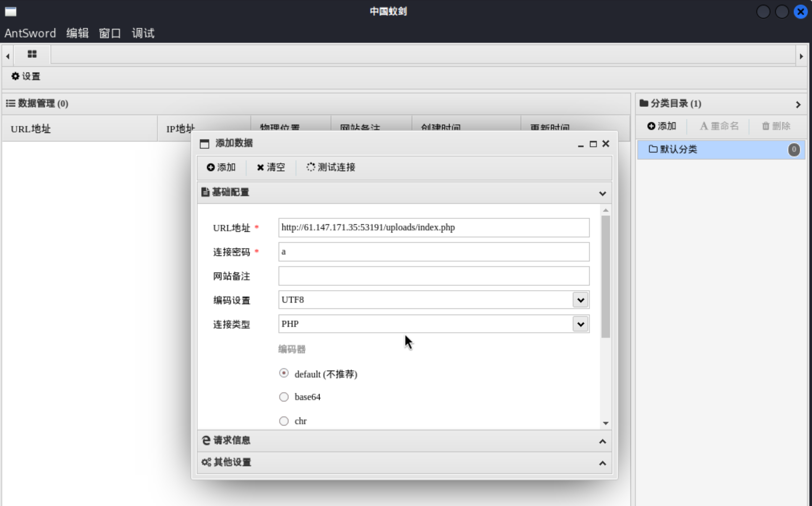Close the 添加数据 dialog

point(606,144)
